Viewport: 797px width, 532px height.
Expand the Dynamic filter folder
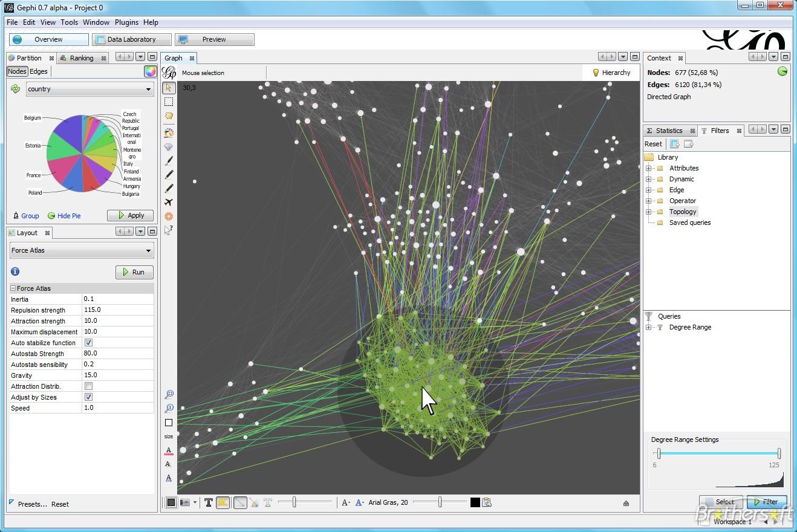tap(648, 179)
